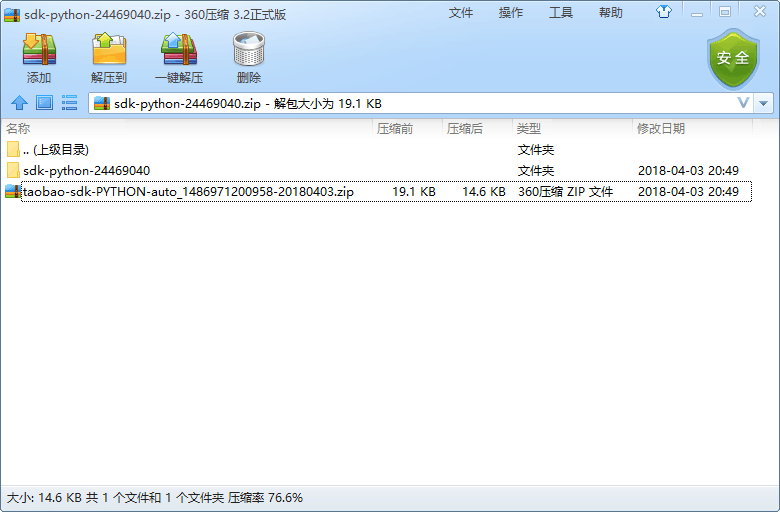
Task: Sort by 修改日期 column header
Action: point(692,129)
